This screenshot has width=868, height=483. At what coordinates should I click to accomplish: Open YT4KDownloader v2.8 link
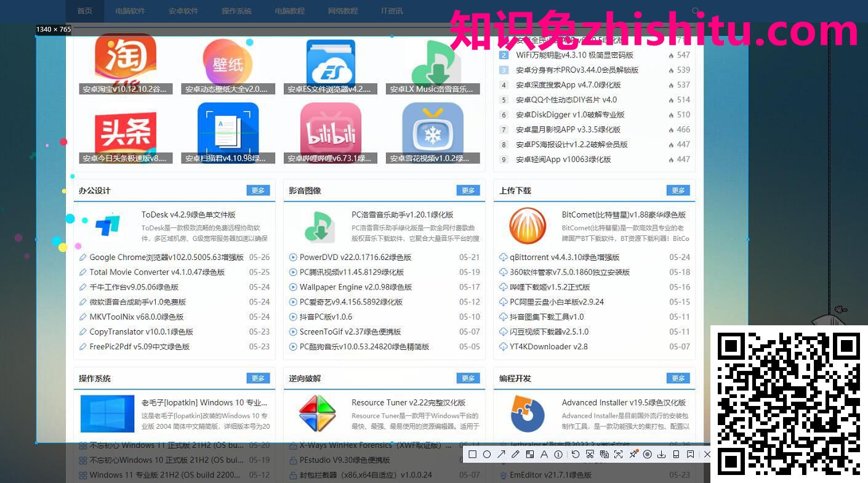tap(549, 347)
